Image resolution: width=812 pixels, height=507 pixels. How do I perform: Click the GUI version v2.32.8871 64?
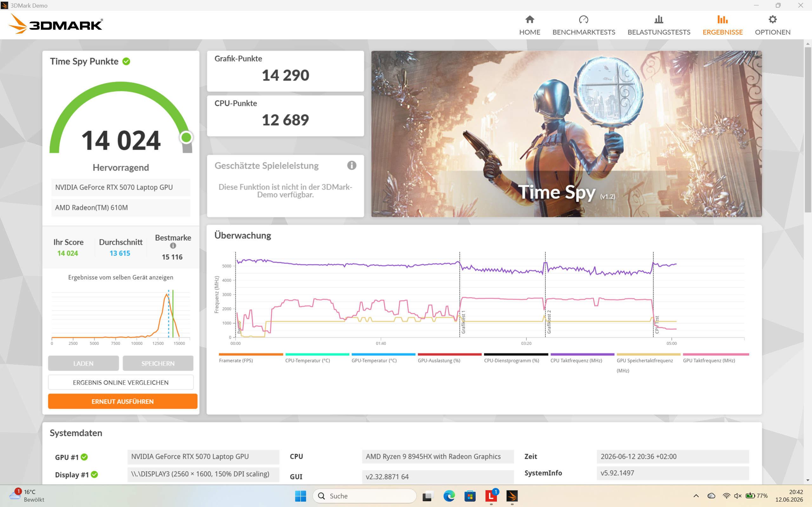coord(438,477)
